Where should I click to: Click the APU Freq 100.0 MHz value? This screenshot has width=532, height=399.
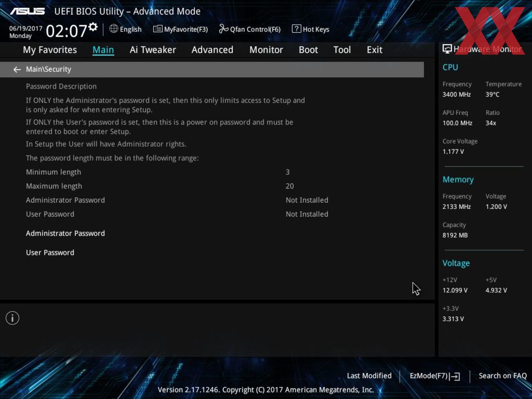pos(457,123)
